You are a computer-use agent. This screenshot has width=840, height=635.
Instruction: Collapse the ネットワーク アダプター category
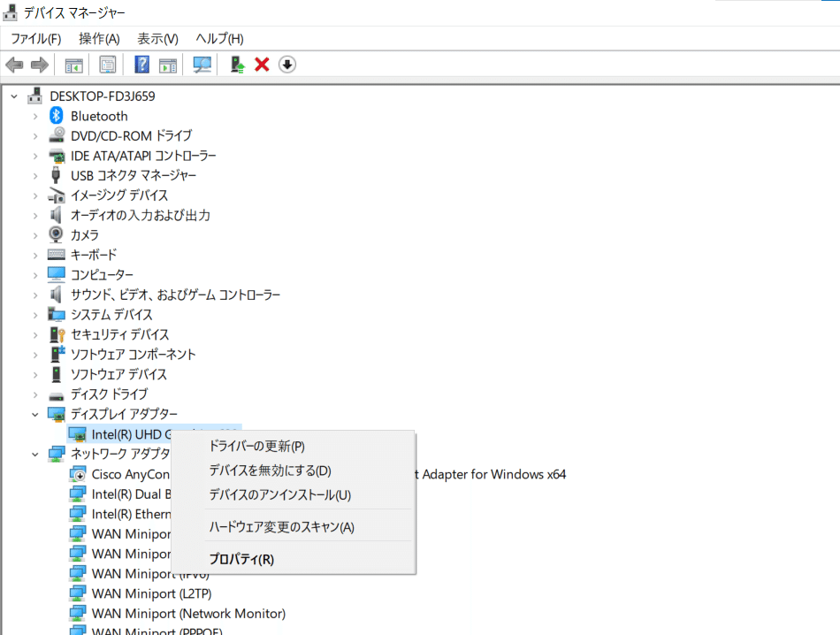[34, 455]
